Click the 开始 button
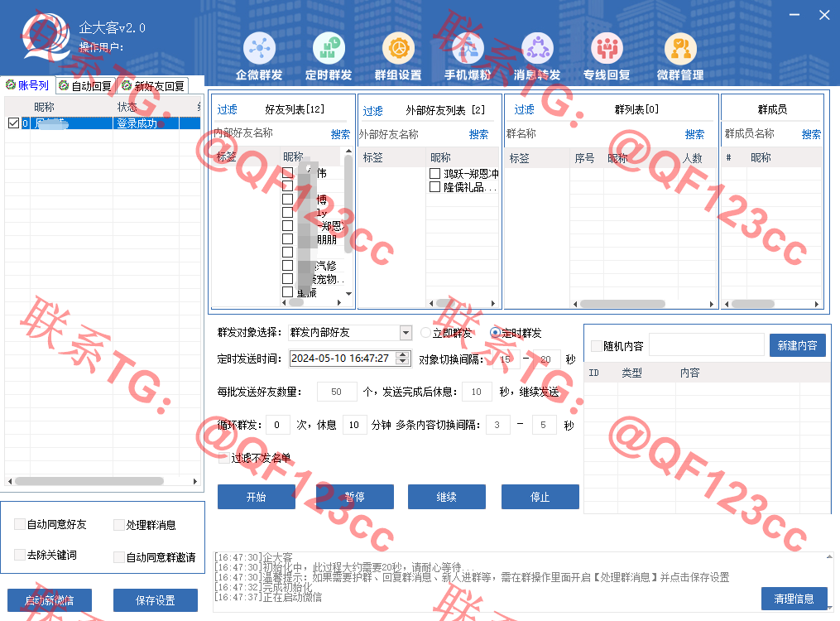 (256, 497)
